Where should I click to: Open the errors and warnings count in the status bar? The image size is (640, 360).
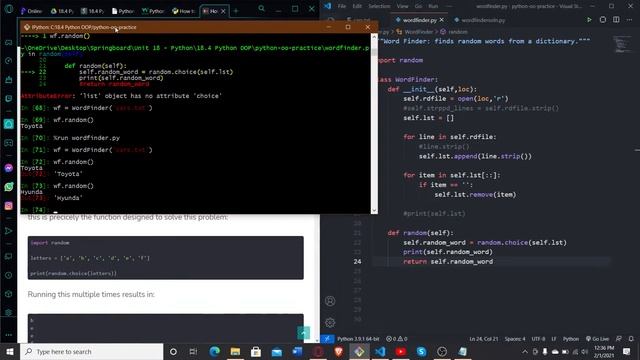point(397,339)
